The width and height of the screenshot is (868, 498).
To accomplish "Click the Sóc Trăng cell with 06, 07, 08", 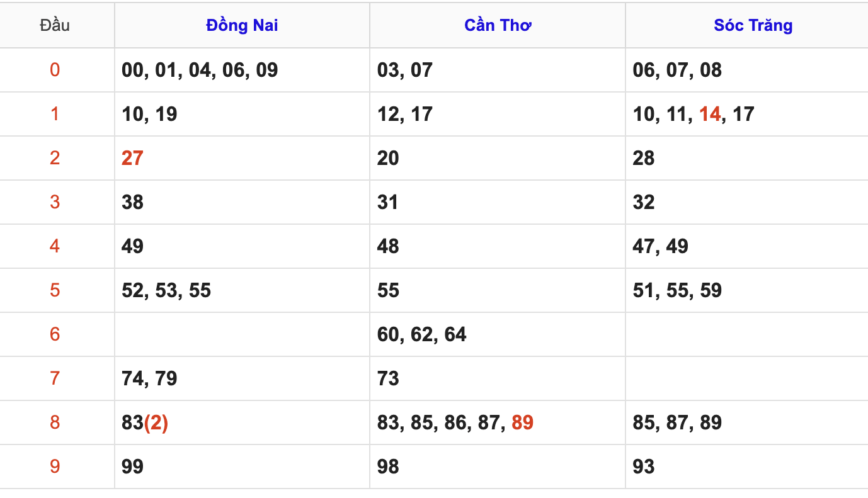I will click(677, 70).
